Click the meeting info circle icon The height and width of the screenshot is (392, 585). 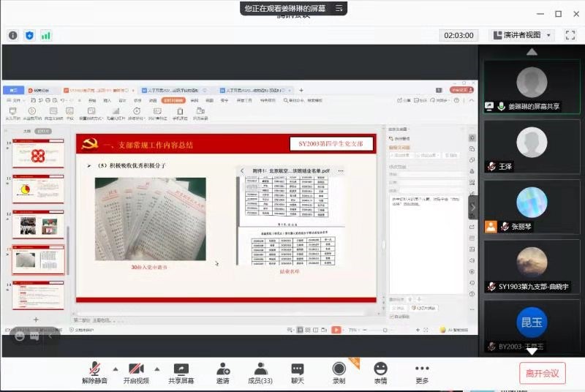(x=13, y=35)
